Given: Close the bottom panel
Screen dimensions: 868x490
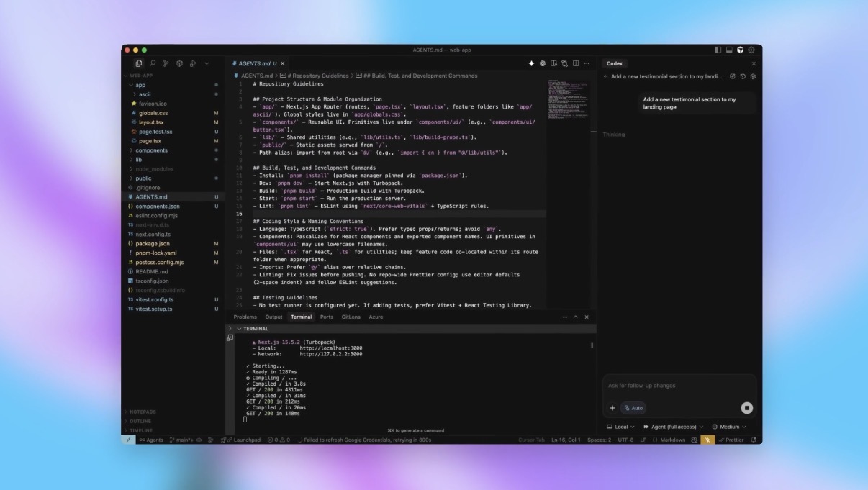Looking at the screenshot, I should (587, 317).
